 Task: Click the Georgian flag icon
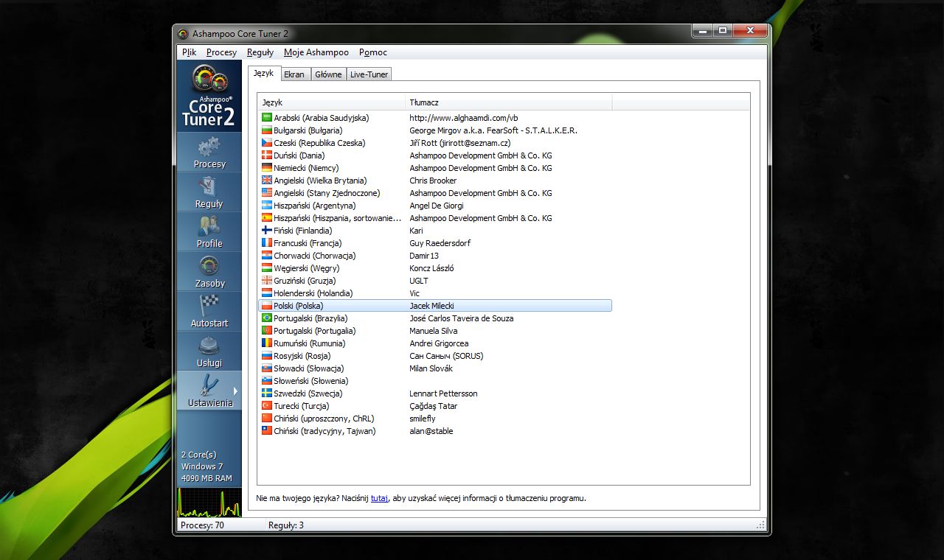[267, 281]
